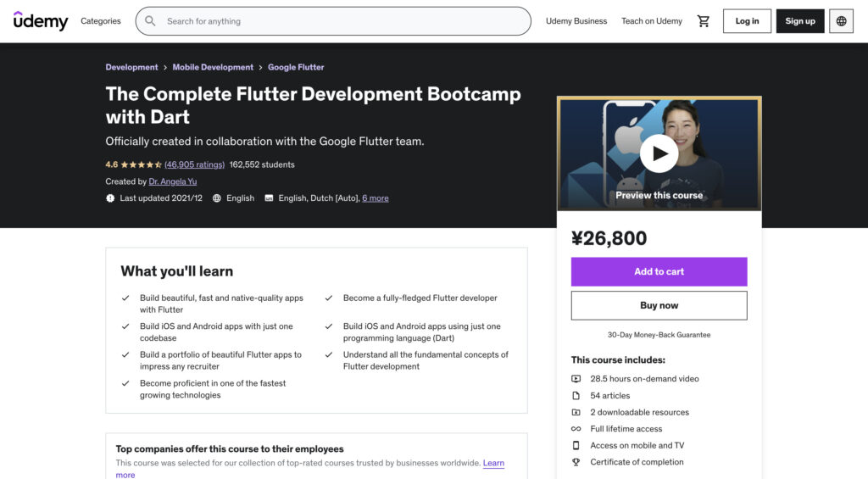Go to Mobile Development breadcrumb
868x479 pixels.
(213, 67)
